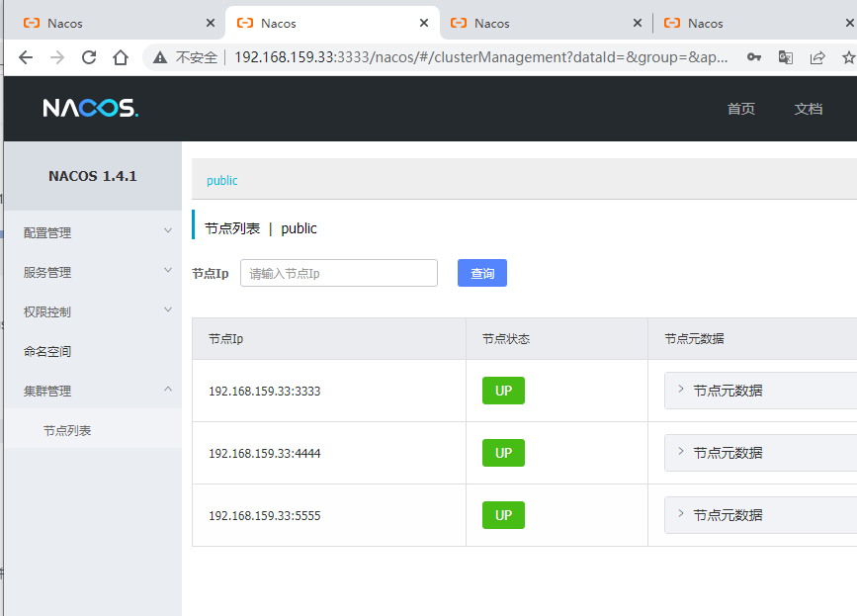This screenshot has height=616, width=857.
Task: Go to the browser home page icon
Action: [x=121, y=57]
